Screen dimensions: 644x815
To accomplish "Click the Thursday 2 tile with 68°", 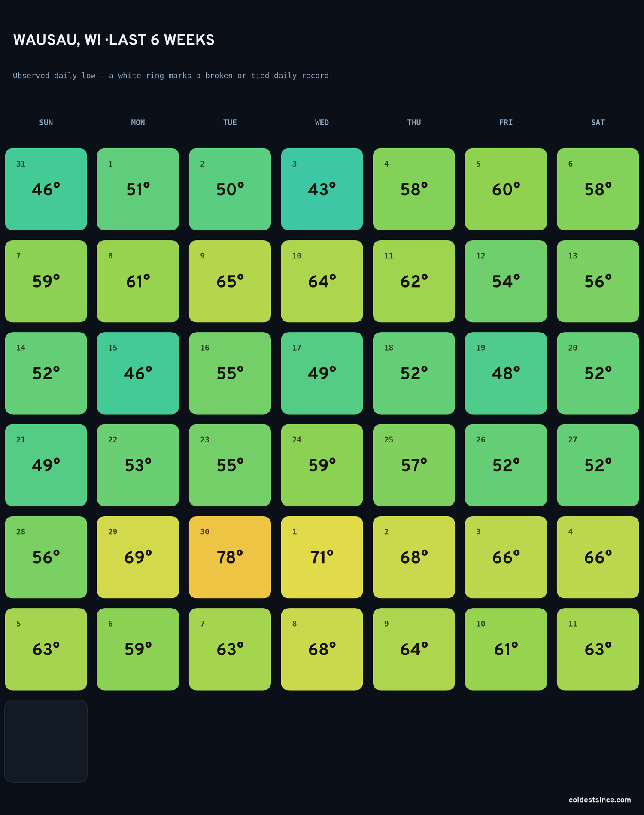I will coord(414,557).
